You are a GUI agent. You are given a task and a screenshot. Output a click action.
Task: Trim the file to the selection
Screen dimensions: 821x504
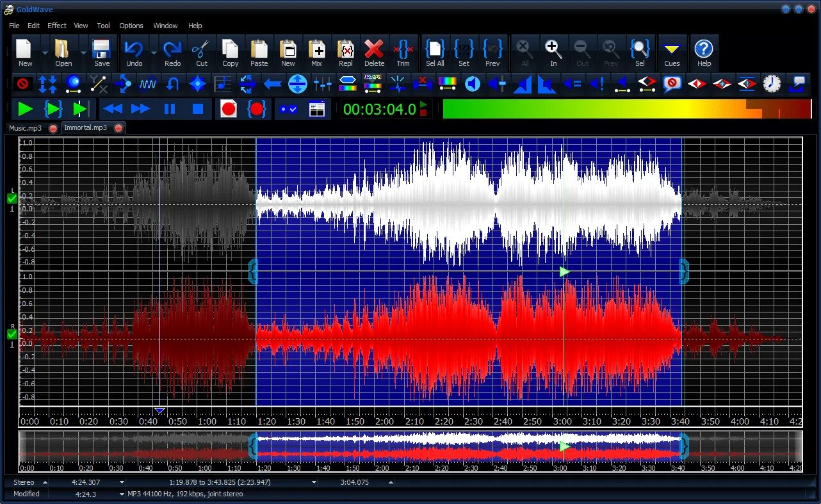(x=403, y=53)
